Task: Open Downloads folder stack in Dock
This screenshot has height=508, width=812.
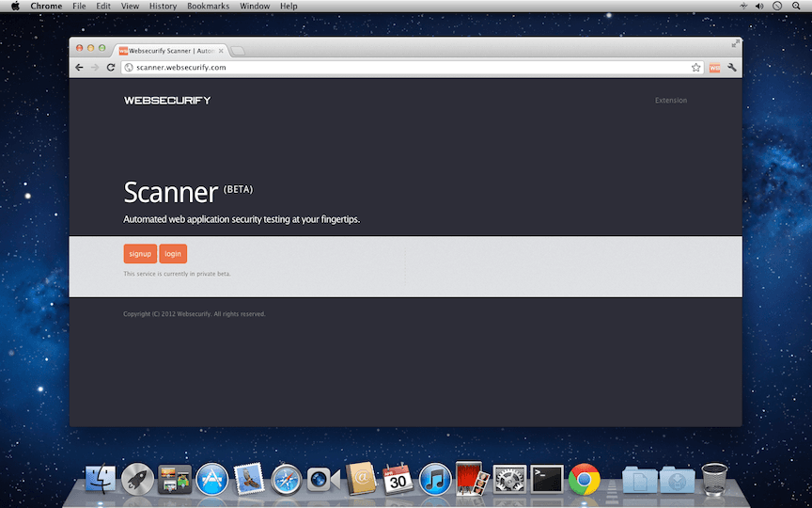Action: (x=677, y=480)
